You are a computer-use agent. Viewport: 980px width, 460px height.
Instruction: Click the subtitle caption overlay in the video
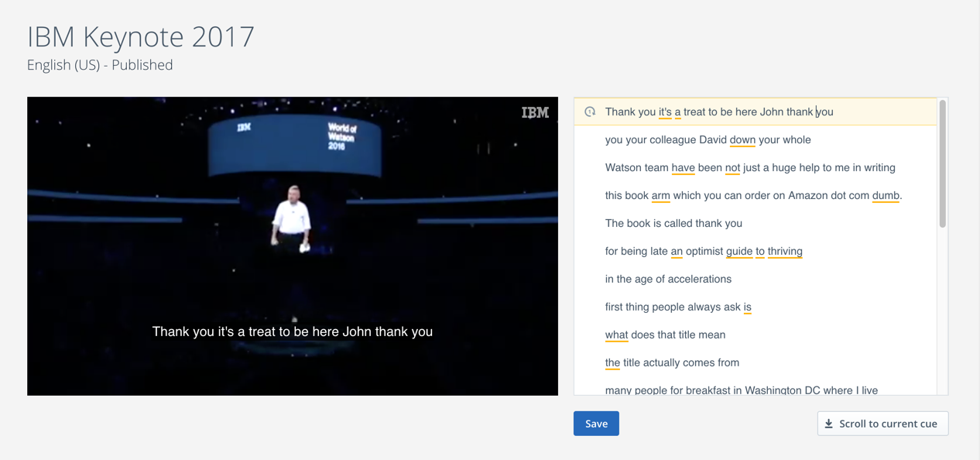tap(293, 331)
